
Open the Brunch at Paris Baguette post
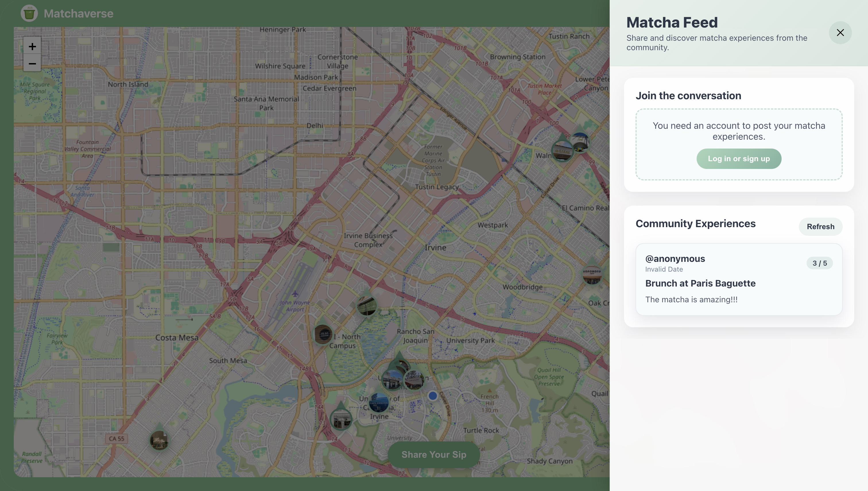coord(700,283)
